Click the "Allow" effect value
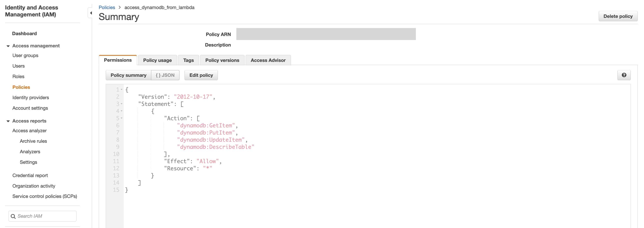 click(x=208, y=161)
